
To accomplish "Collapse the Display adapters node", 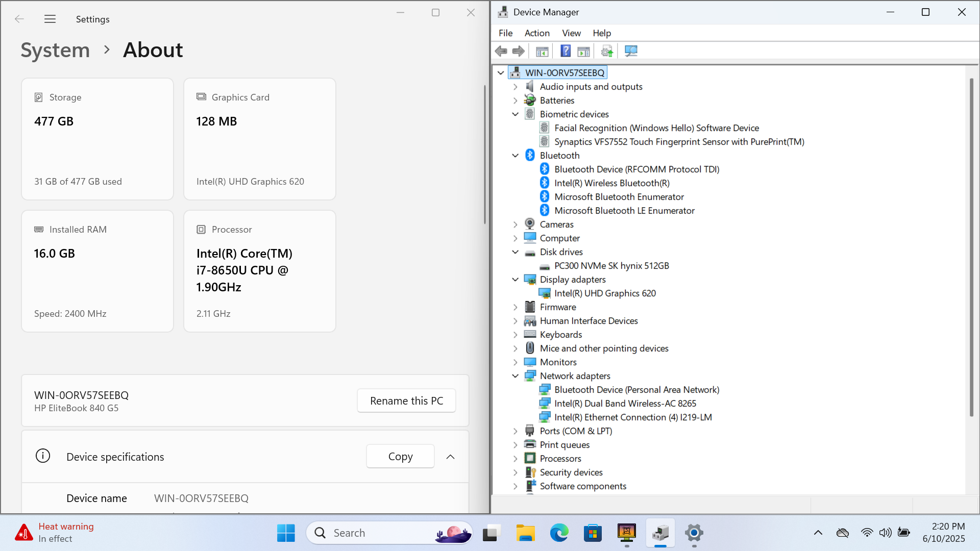I will tap(516, 280).
